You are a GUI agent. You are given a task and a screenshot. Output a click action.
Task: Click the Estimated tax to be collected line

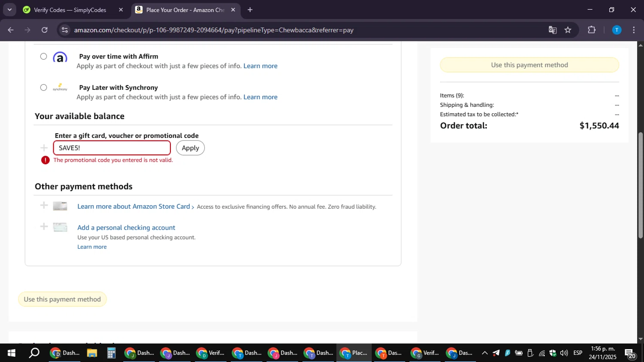(479, 114)
